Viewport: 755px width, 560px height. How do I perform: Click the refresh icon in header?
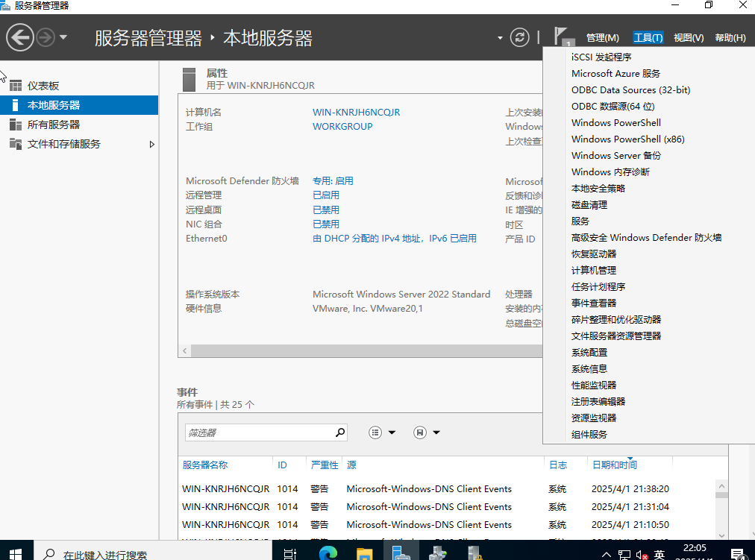coord(519,37)
